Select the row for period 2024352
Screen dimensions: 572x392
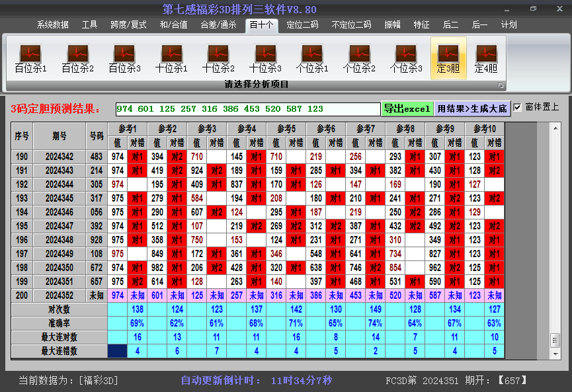(x=257, y=295)
